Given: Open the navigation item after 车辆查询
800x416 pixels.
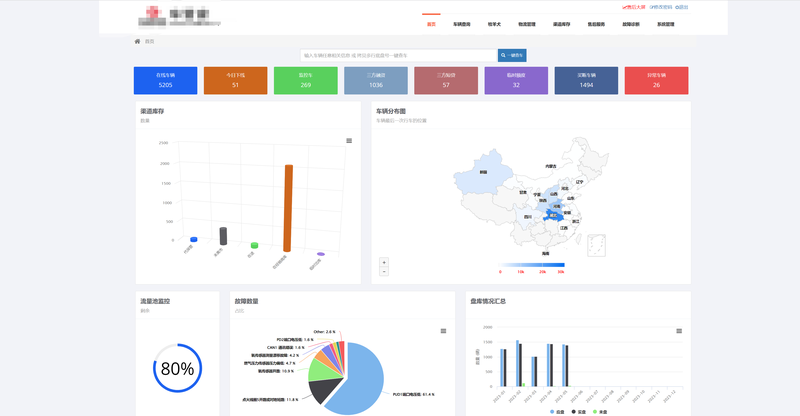Looking at the screenshot, I should (x=494, y=24).
